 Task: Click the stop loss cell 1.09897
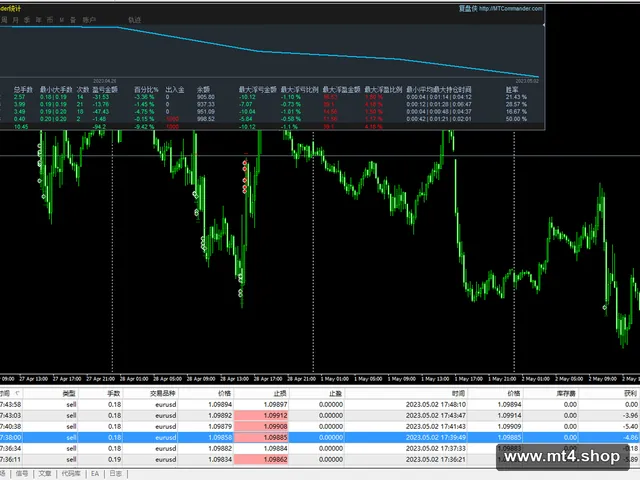[276, 404]
